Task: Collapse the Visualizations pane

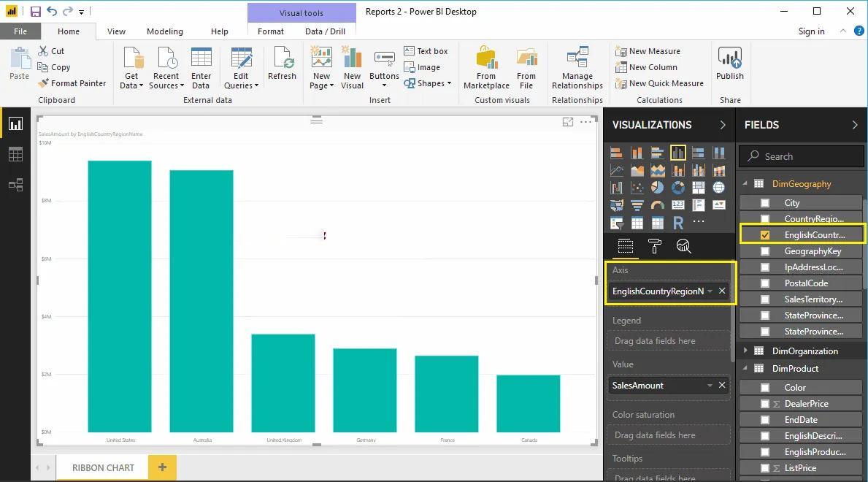Action: (x=723, y=125)
